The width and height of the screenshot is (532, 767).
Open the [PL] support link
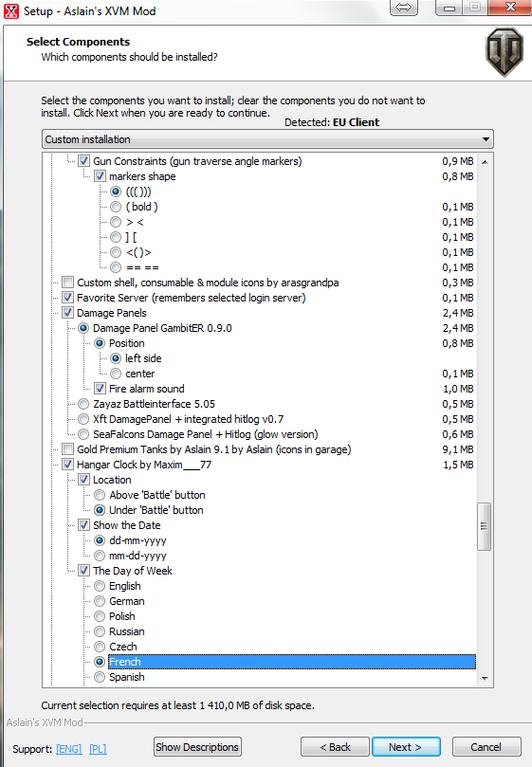[98, 749]
